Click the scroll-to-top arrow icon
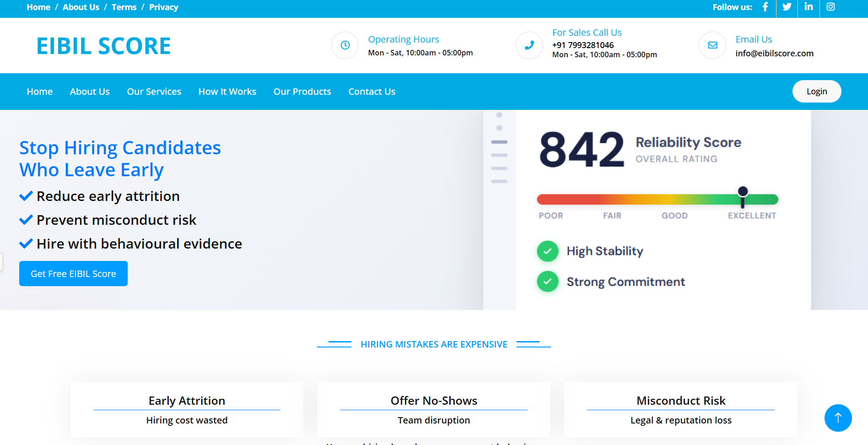 coord(838,418)
